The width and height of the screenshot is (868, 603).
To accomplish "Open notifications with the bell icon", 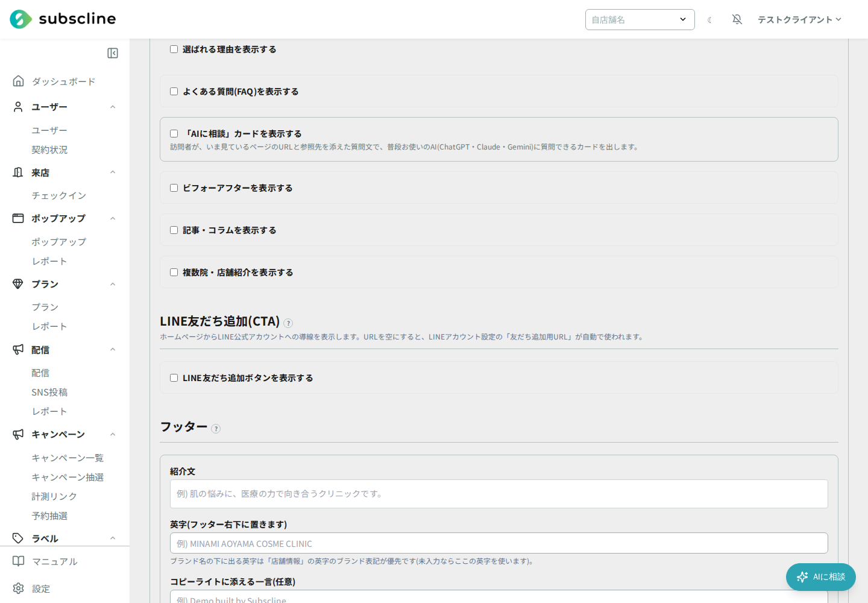I will (737, 19).
